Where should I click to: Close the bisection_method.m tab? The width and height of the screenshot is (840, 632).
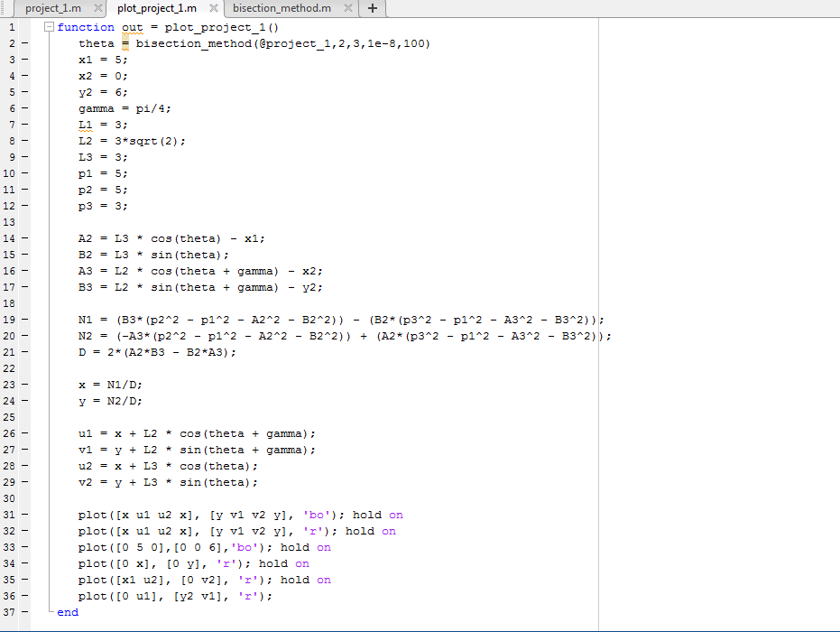347,8
